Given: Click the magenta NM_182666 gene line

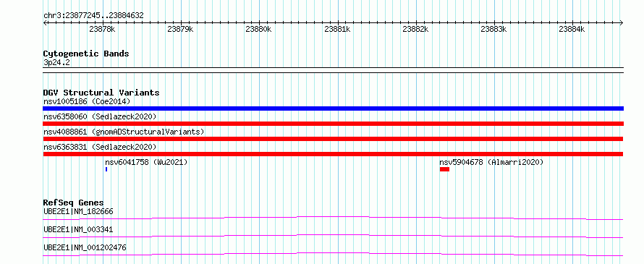Looking at the screenshot, I should click(x=333, y=218).
